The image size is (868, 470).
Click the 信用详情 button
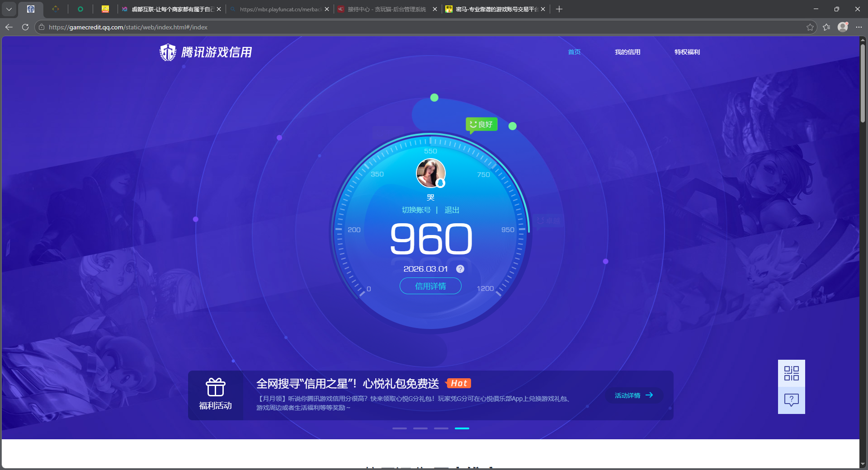pos(430,286)
